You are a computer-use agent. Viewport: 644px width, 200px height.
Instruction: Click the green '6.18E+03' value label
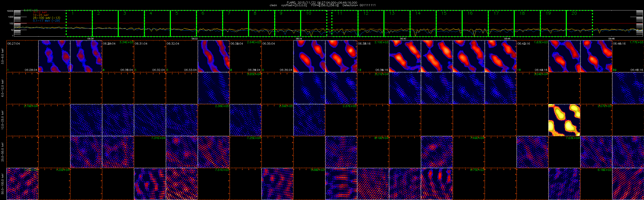604,170
